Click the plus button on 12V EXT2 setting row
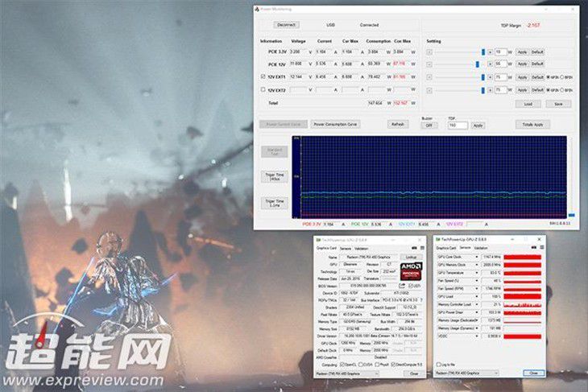588x392 pixels. click(x=490, y=90)
